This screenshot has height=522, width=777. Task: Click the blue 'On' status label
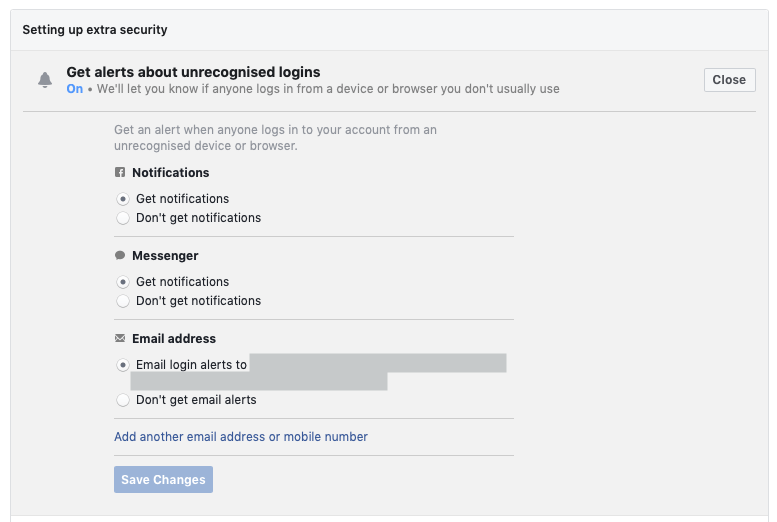pyautogui.click(x=75, y=89)
